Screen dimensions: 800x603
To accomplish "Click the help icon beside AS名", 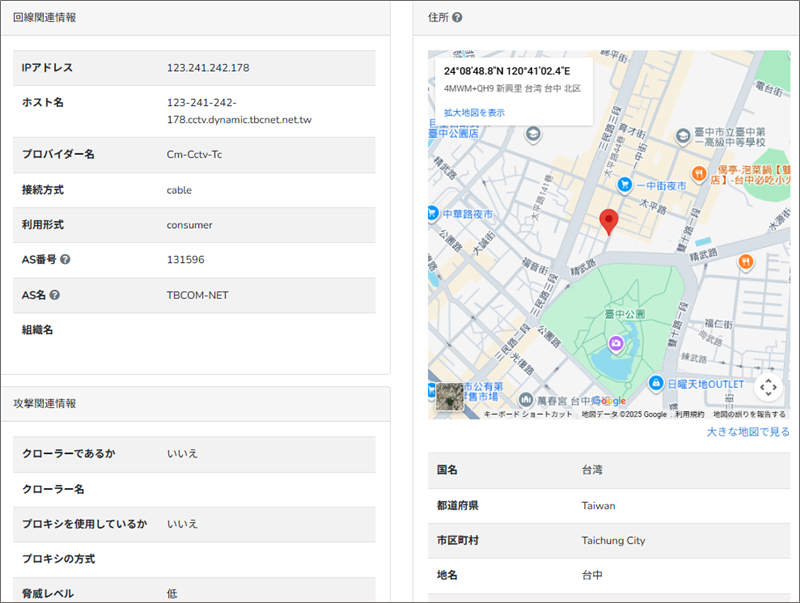I will tap(55, 295).
